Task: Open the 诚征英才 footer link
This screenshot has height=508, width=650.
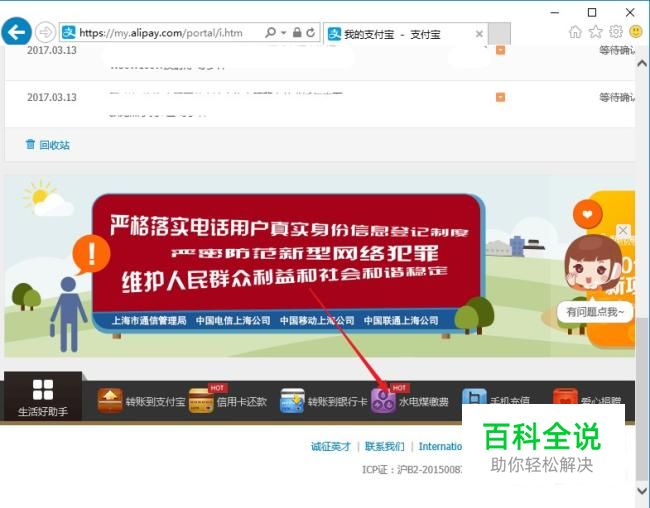Action: click(x=331, y=447)
